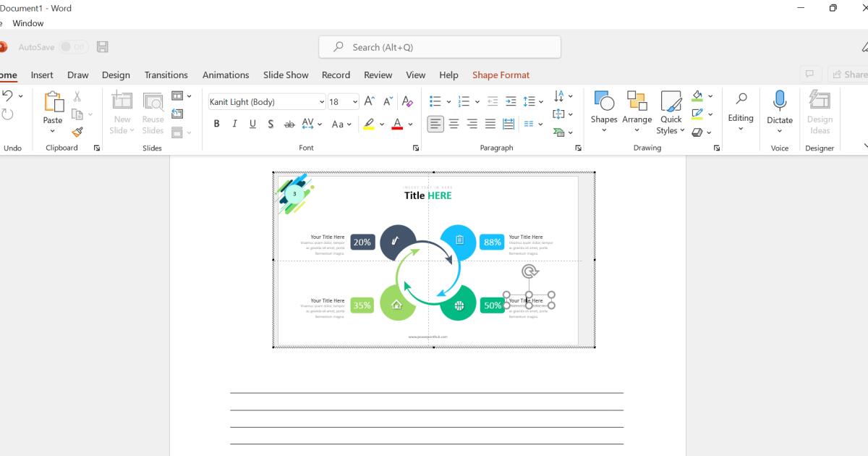Open the Text Highlight Color dropdown arrow
Screen dimensions: 868x456
(381, 124)
